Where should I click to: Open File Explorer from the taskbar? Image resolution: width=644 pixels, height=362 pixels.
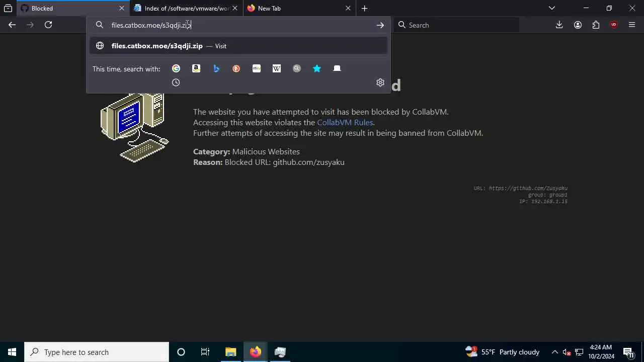click(231, 352)
